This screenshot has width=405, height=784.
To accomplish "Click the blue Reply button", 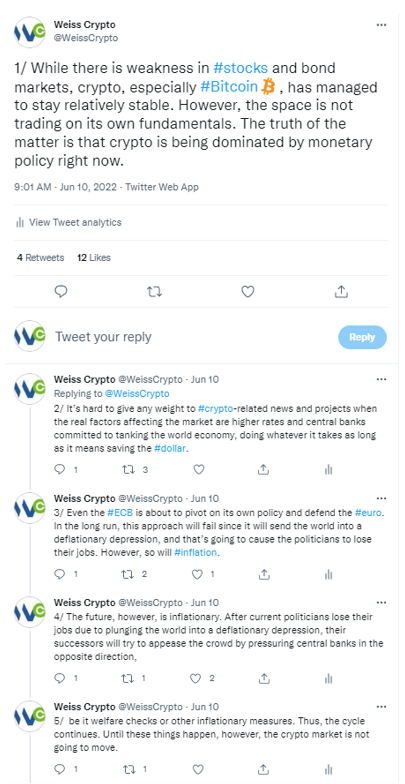I will (x=362, y=337).
